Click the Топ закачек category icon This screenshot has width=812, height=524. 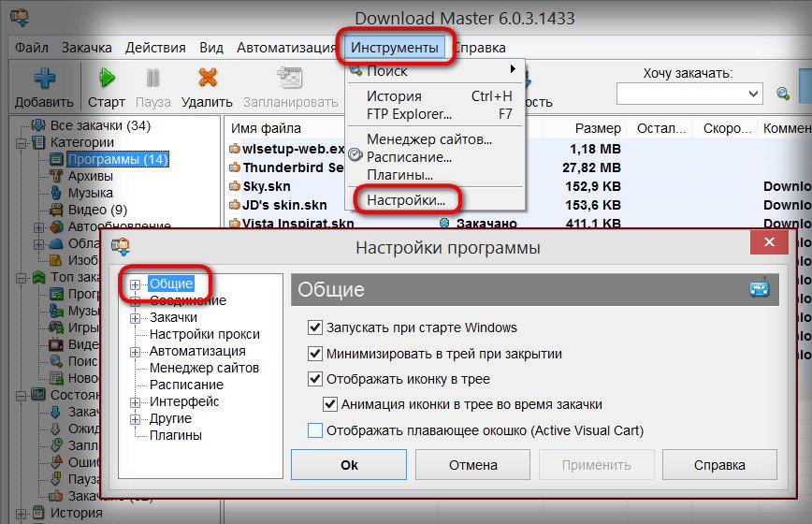click(x=39, y=277)
